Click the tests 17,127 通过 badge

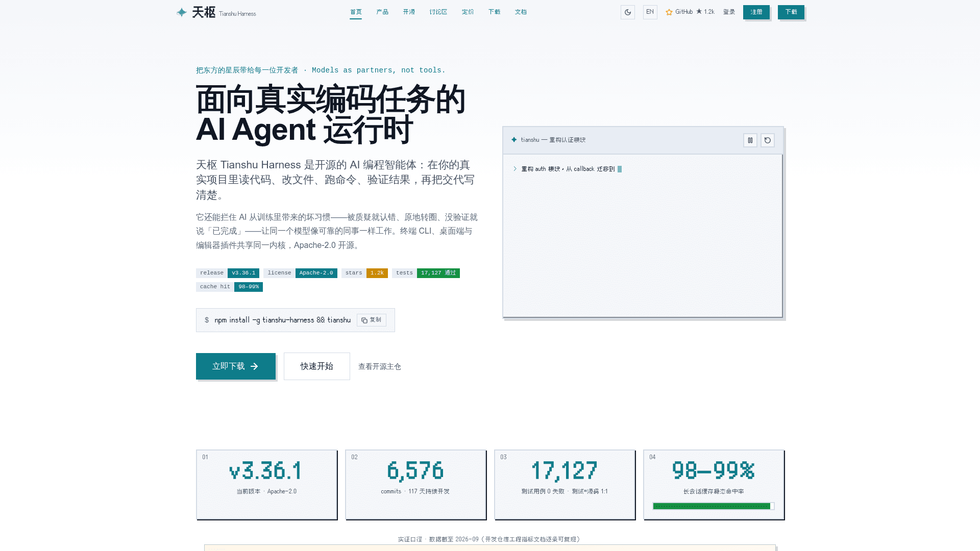[x=426, y=273]
